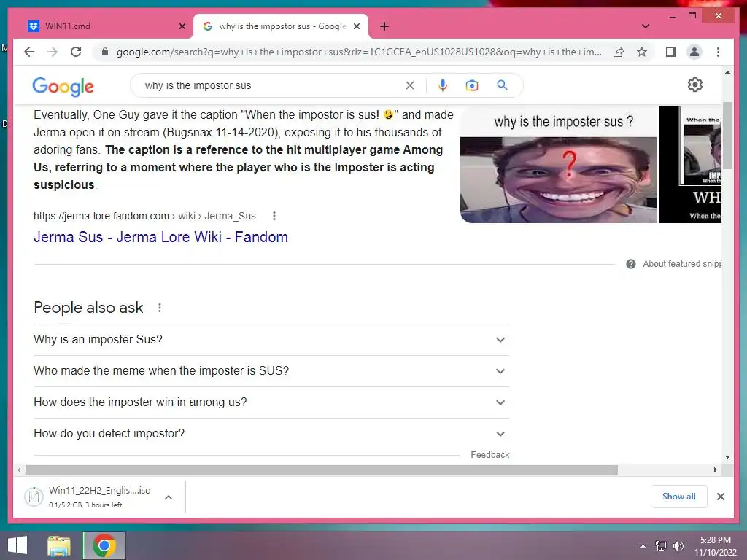The height and width of the screenshot is (560, 747).
Task: Start voice search with the microphone
Action: (x=443, y=85)
